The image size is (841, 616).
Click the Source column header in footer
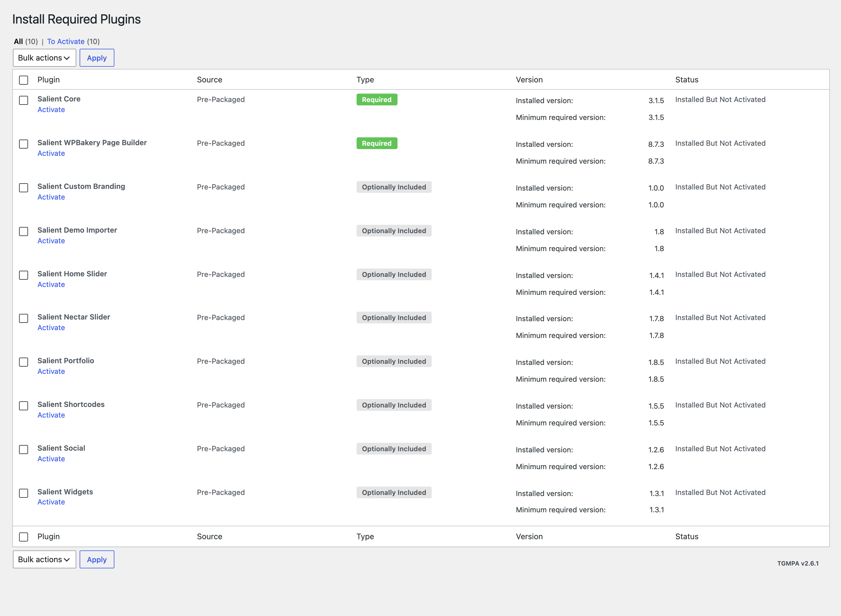point(210,537)
